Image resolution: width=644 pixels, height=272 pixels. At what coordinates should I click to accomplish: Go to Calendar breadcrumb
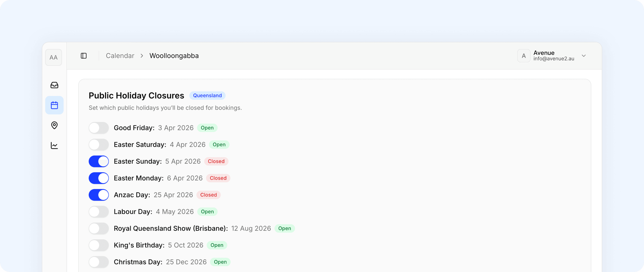[120, 56]
